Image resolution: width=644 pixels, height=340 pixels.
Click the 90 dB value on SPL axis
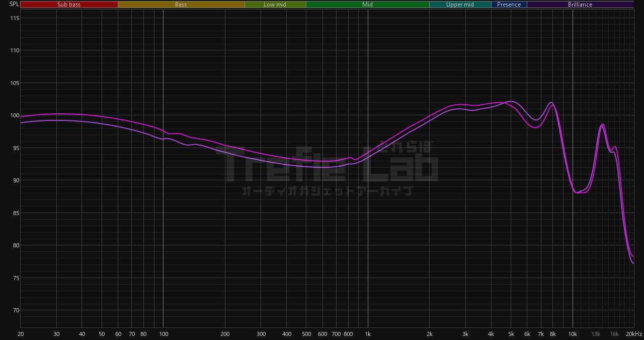[x=14, y=180]
